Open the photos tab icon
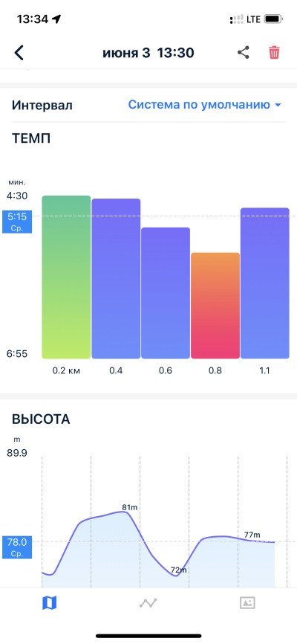Image resolution: width=297 pixels, height=644 pixels. pyautogui.click(x=247, y=602)
